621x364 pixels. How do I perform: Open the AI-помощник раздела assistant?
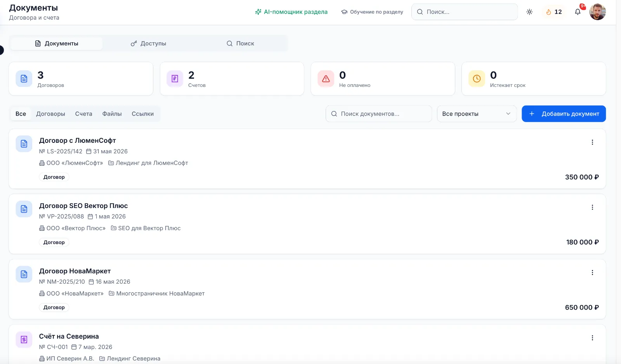[291, 12]
